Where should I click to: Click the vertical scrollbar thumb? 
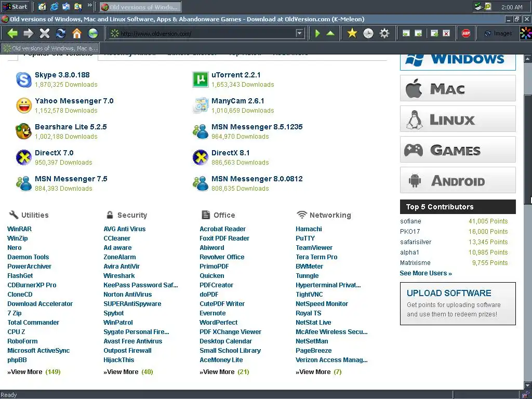click(528, 149)
